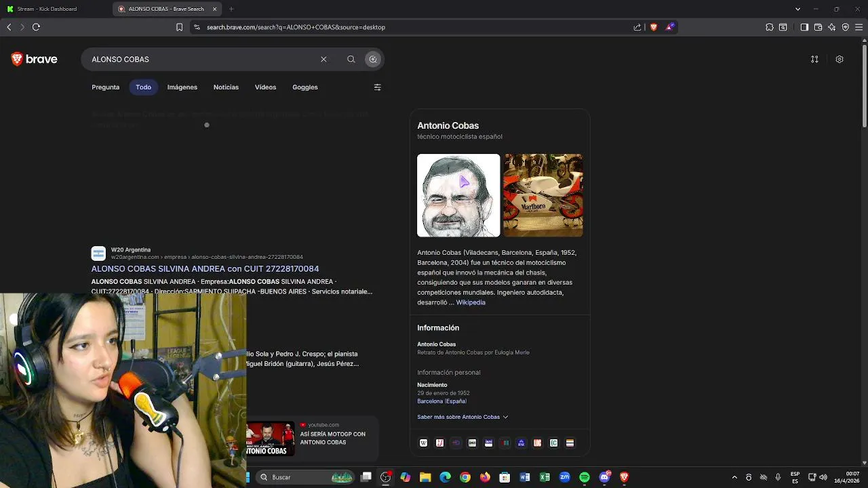Open Brave Shields lion icon
This screenshot has width=868, height=488.
coord(654,27)
